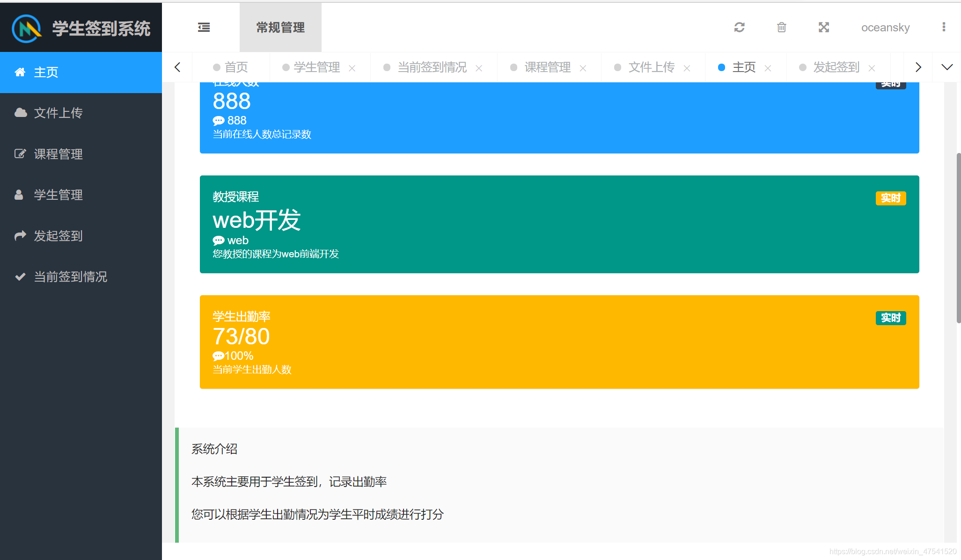Open the oceansky user menu

(885, 28)
